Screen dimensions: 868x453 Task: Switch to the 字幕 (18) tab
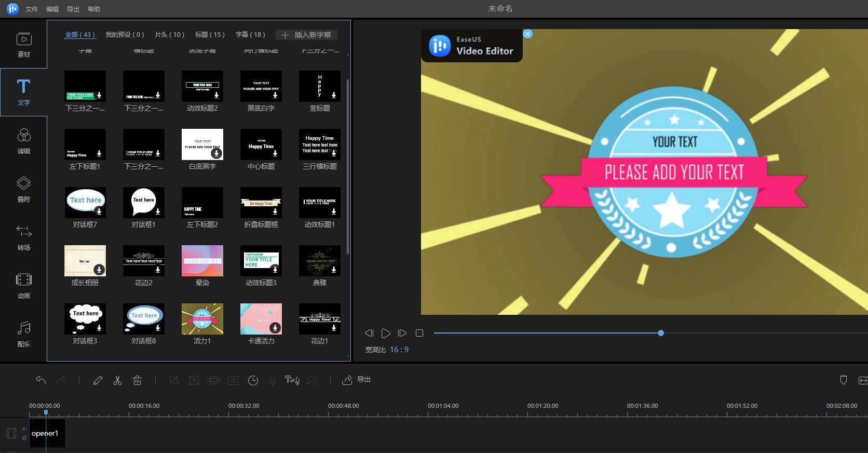[250, 35]
